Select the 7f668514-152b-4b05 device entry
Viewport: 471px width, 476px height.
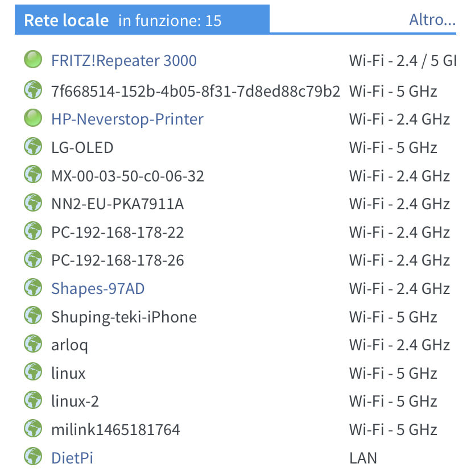coord(196,92)
